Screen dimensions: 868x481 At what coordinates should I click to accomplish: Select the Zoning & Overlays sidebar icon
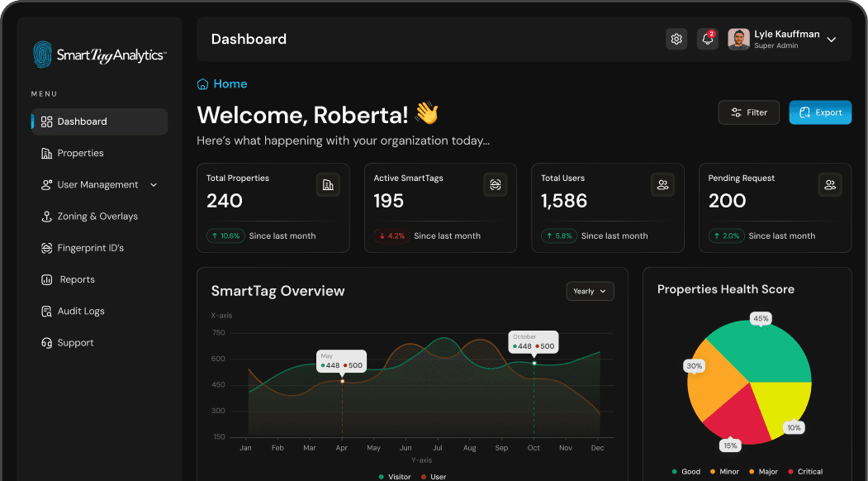(46, 216)
